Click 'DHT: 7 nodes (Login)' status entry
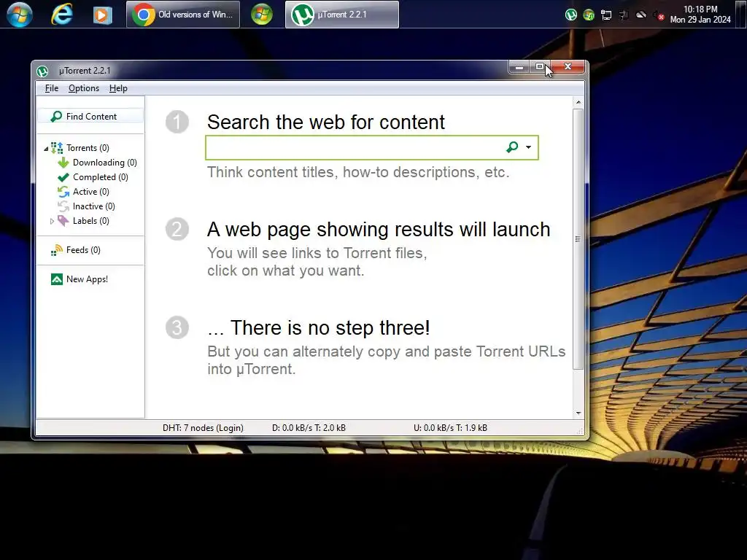Viewport: 747px width, 560px height. point(203,427)
